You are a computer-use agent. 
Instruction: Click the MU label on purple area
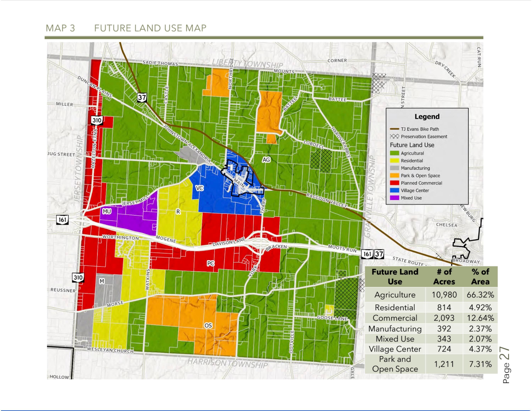click(x=107, y=211)
